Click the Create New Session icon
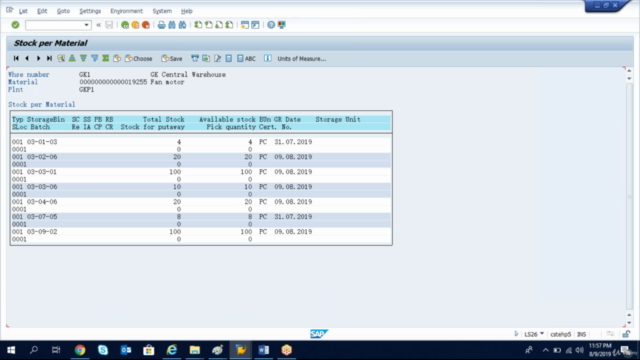This screenshot has height=360, width=640. pyautogui.click(x=245, y=25)
